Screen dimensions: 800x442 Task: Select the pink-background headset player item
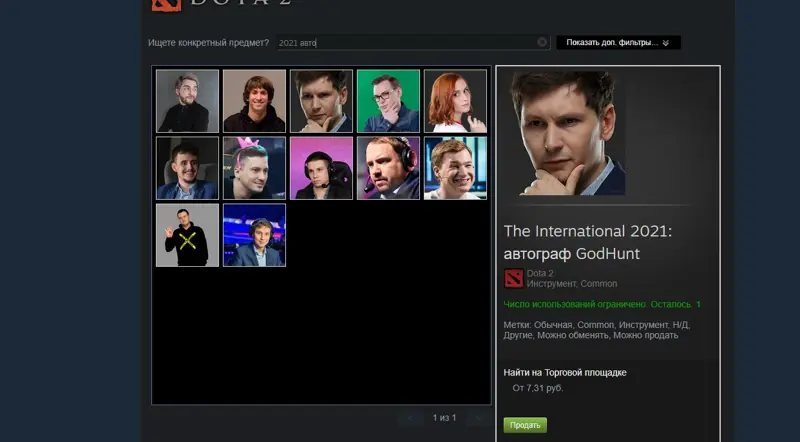pos(321,168)
